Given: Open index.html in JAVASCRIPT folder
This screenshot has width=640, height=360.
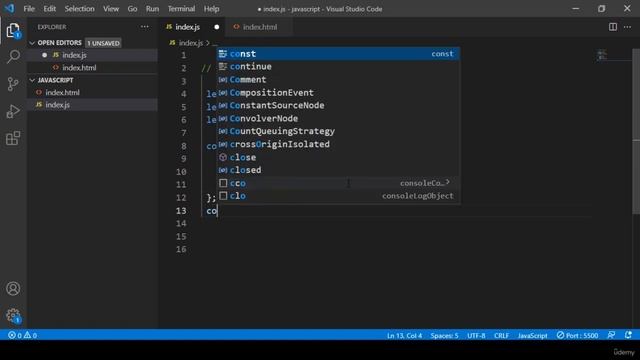Looking at the screenshot, I should pos(92,93).
